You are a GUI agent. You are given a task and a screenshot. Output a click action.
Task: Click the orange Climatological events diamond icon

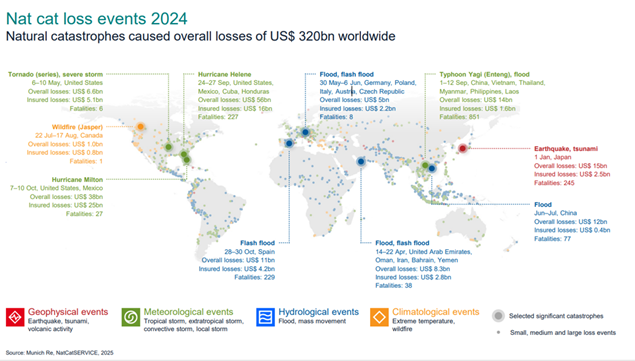(379, 317)
